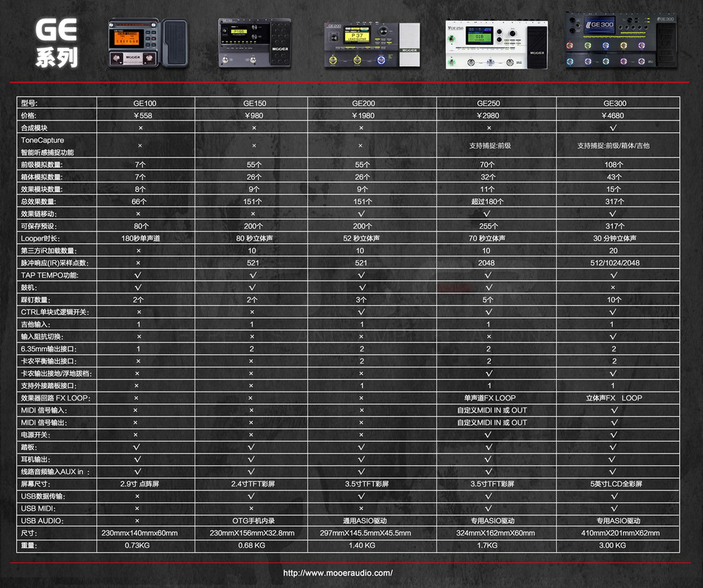Click the 支持捕捉:前级/箱体/吉他 cell

coord(613,146)
